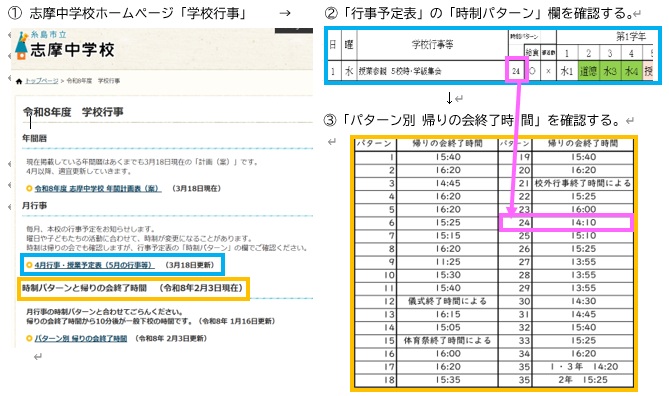Click left 帰りの会終了時間 column header
This screenshot has height=396, width=669.
[448, 144]
